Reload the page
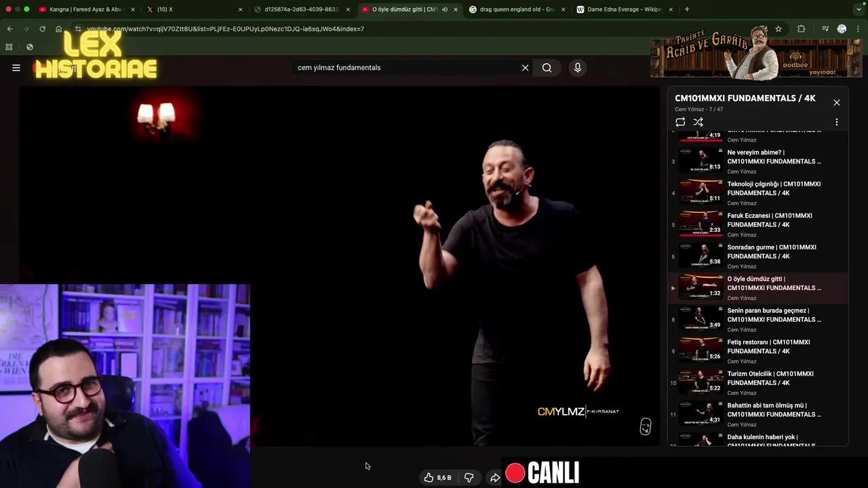This screenshot has height=488, width=868. tap(42, 29)
